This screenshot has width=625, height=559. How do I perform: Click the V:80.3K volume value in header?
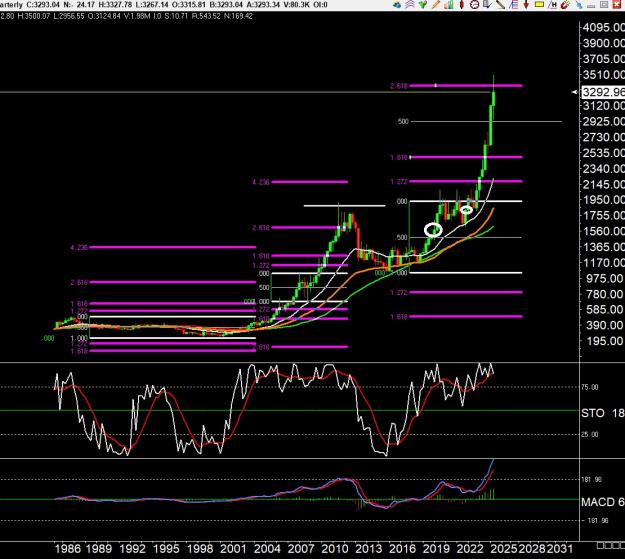(x=297, y=5)
